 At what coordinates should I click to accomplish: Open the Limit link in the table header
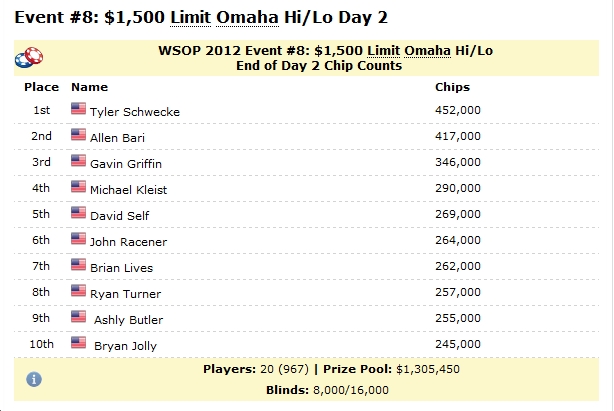(x=383, y=51)
